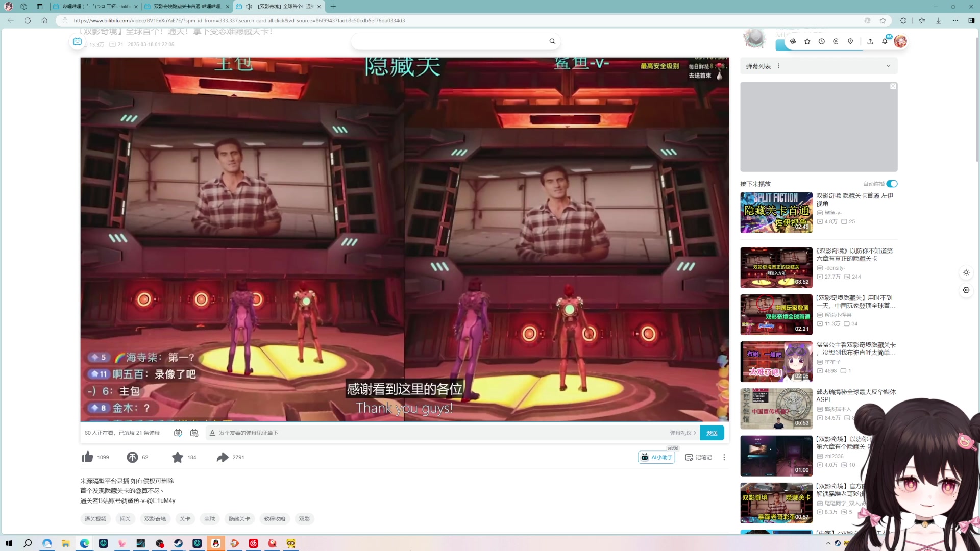Select the 双影奇境 tag
This screenshot has height=551, width=980.
[x=155, y=519]
